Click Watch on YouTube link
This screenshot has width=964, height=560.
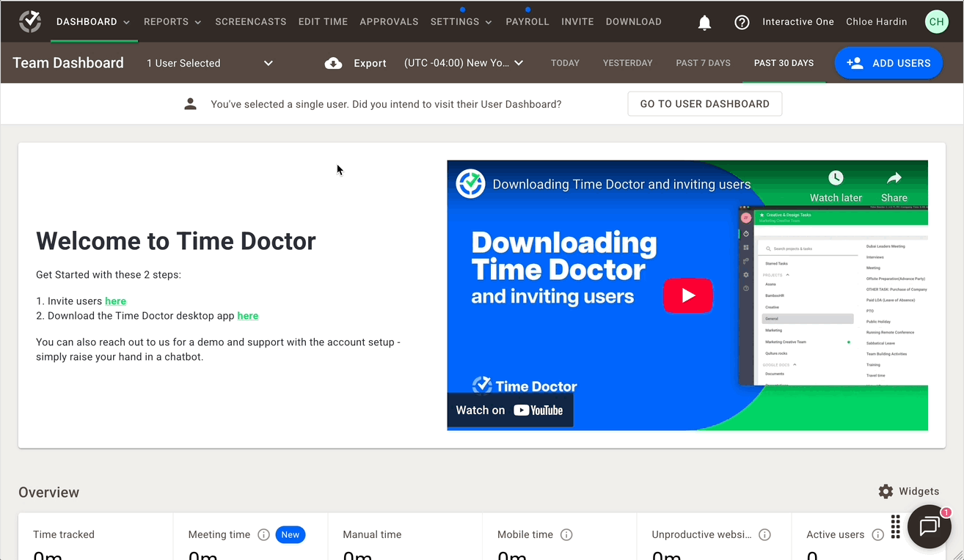510,410
